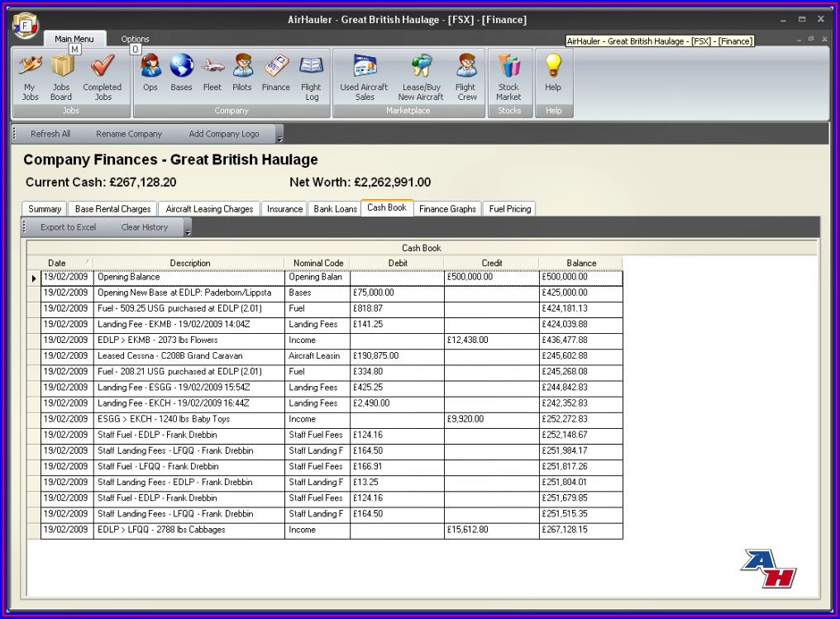Sort by the Description column header
The image size is (840, 619).
coord(189,263)
